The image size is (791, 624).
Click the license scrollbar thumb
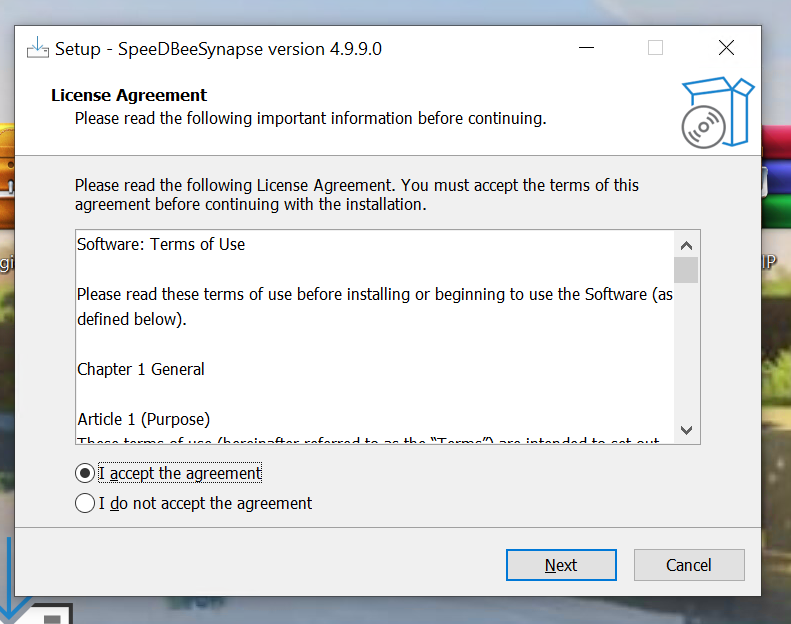[686, 270]
